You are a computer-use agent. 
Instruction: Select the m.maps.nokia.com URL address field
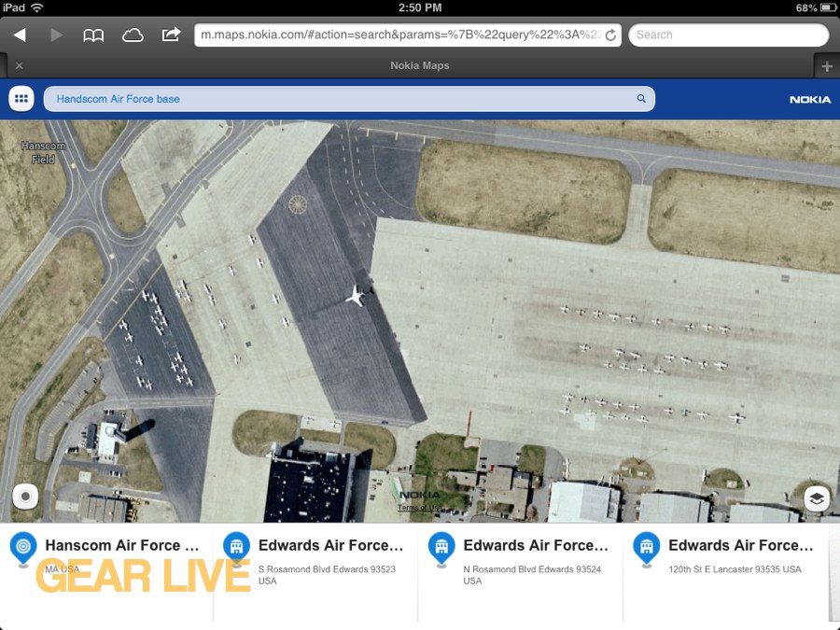[x=408, y=35]
